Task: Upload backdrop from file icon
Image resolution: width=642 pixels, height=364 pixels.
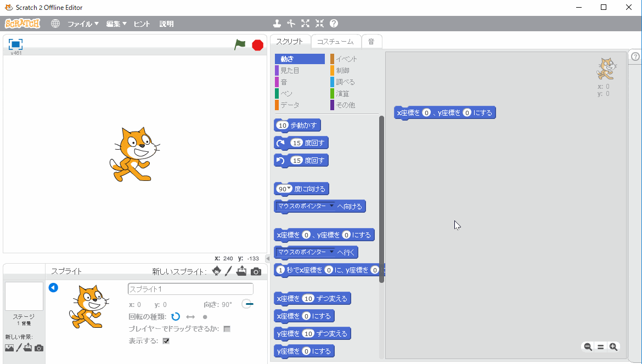Action: pos(28,348)
